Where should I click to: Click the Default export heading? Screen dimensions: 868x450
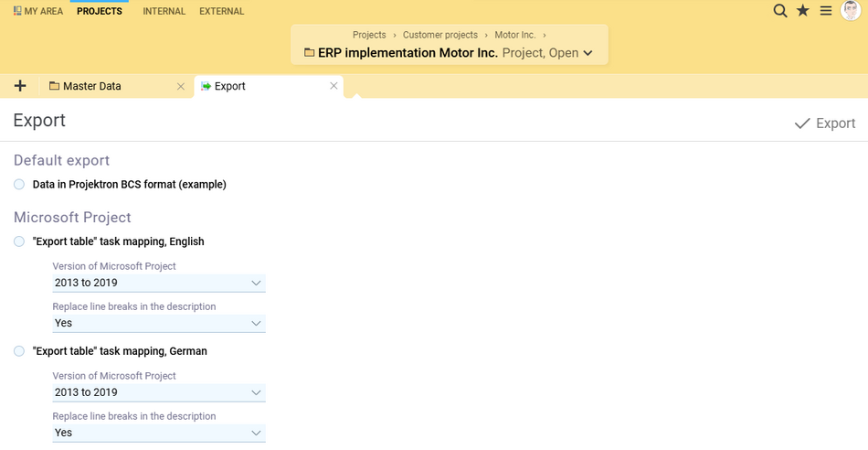pyautogui.click(x=61, y=160)
